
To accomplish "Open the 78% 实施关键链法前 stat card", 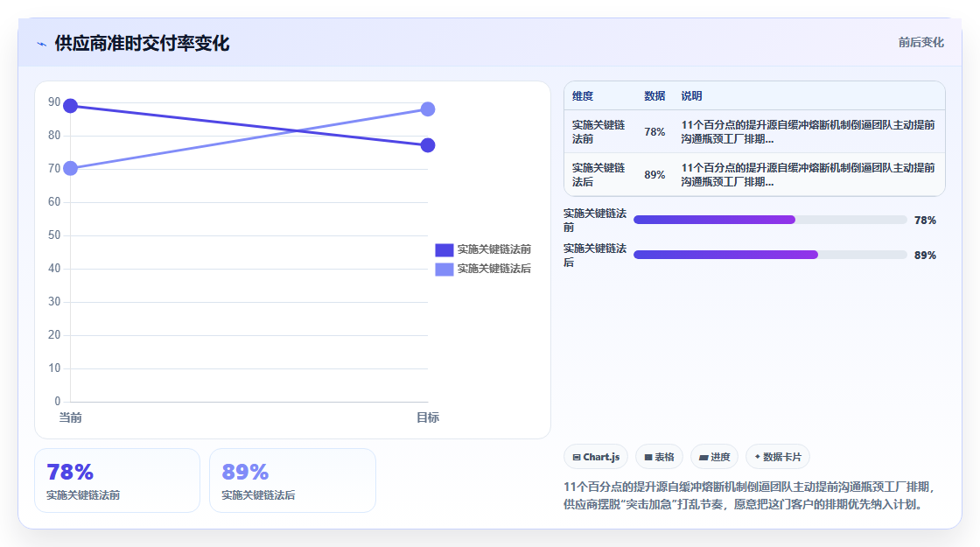I will [117, 480].
